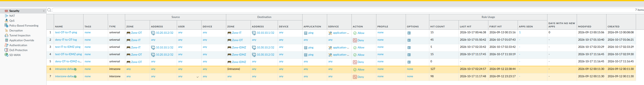The height and width of the screenshot is (85, 644).
Task: Open the user dropdown arrow in rule 7
Action: coord(198,77)
